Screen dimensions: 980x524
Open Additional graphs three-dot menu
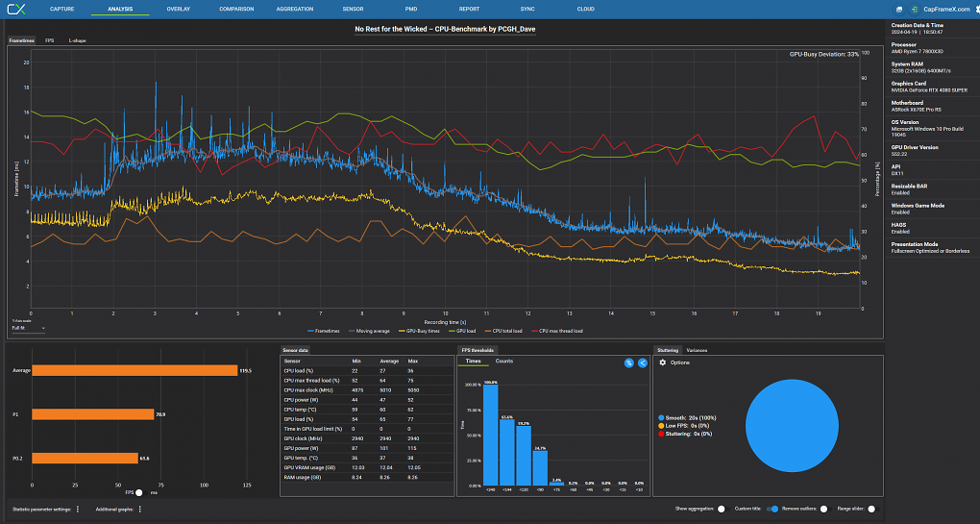tap(139, 509)
